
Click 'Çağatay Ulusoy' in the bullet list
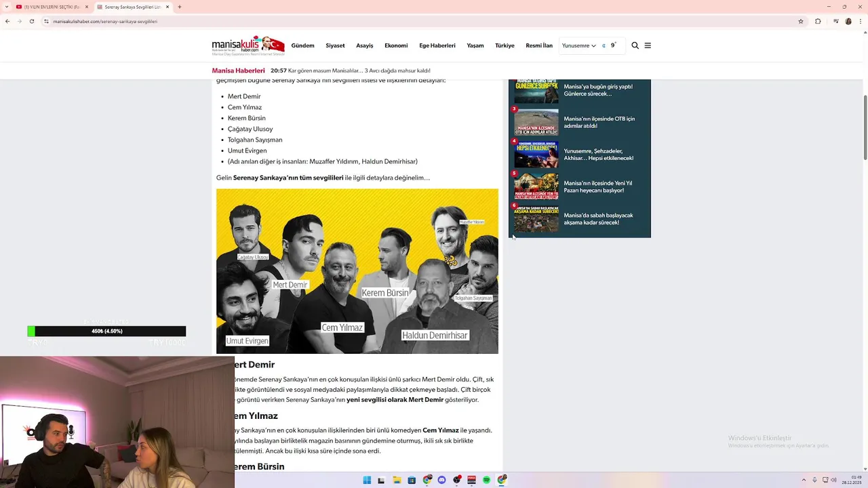(250, 129)
